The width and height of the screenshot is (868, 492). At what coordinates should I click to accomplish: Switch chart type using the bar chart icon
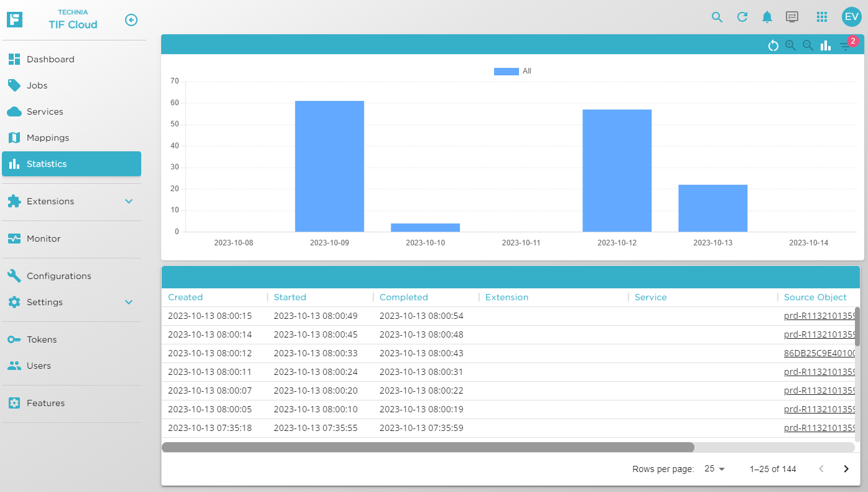tap(825, 45)
